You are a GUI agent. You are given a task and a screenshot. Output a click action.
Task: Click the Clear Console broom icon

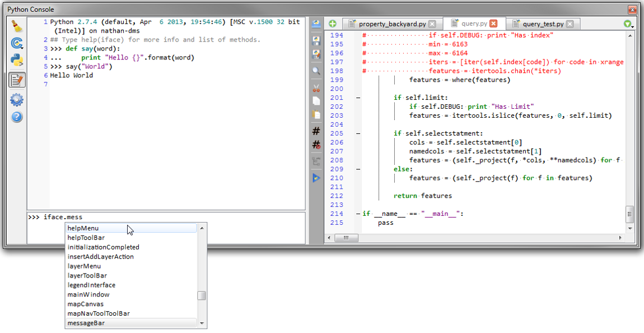coord(17,27)
